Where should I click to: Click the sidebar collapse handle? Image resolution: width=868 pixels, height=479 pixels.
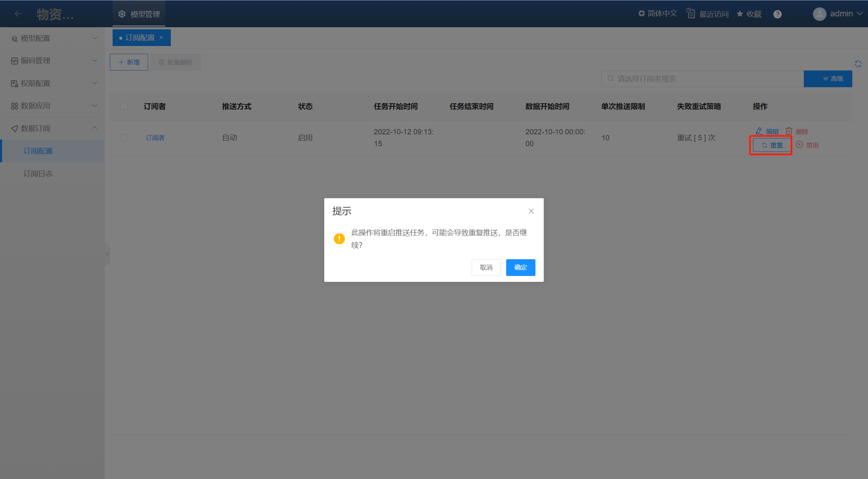[x=107, y=254]
